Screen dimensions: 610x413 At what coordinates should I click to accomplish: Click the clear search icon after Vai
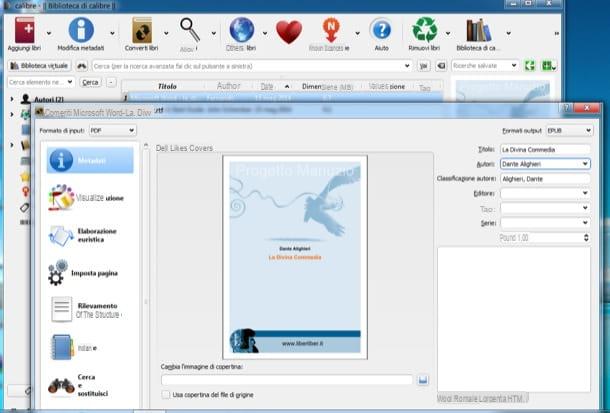[x=441, y=66]
